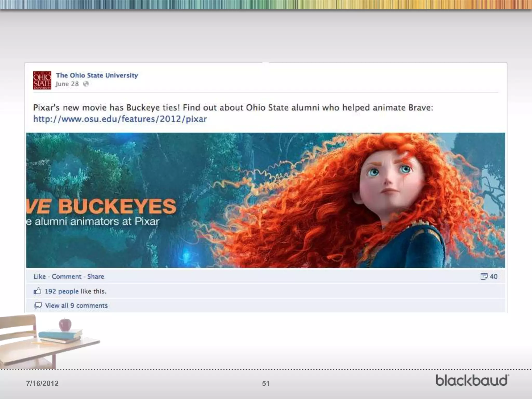532x399 pixels.
Task: Click the thumbs-up likes icon
Action: click(x=37, y=291)
